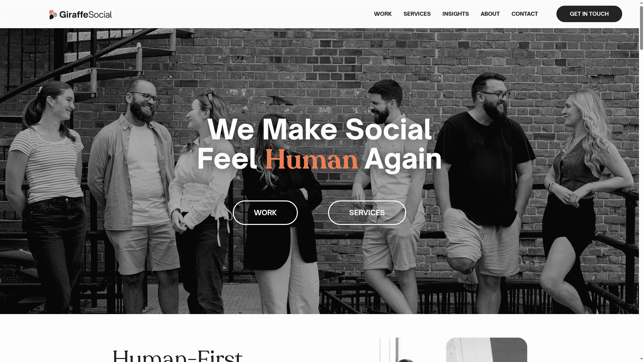The image size is (644, 362).
Task: Click the outlined Work hero button
Action: click(x=265, y=213)
